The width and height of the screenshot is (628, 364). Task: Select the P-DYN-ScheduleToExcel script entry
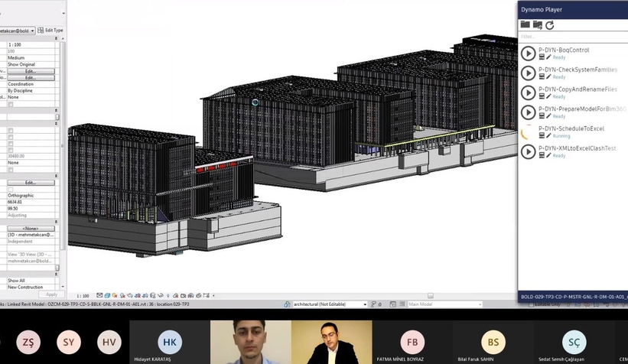click(x=571, y=128)
